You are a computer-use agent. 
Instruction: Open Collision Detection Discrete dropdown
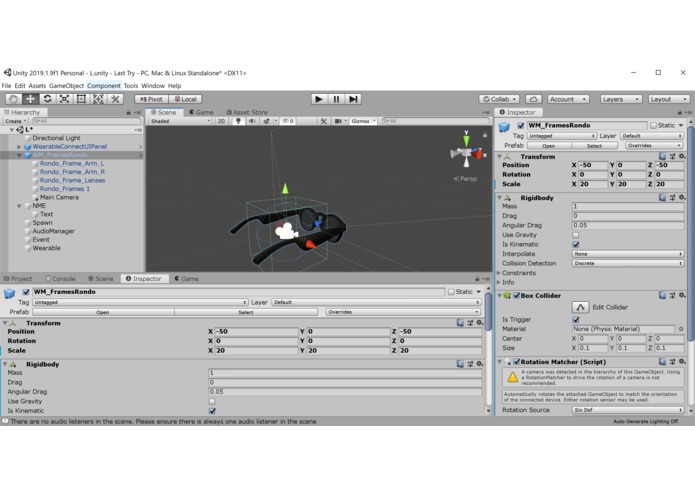pos(628,263)
